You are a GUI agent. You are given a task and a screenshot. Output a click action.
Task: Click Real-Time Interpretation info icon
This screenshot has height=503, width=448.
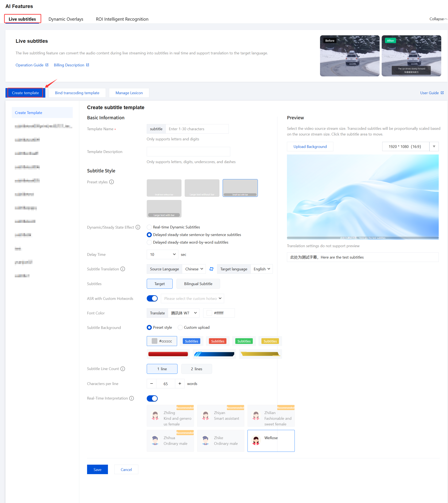[x=132, y=398]
